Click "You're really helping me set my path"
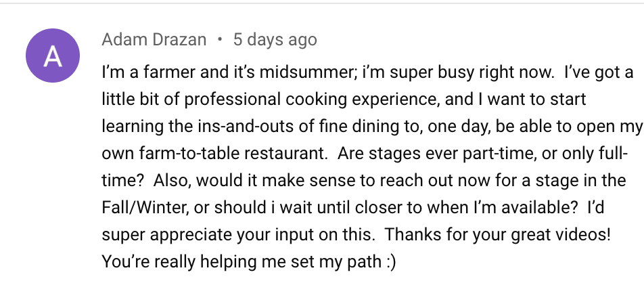Viewport: 644px width, 283px height. click(241, 262)
